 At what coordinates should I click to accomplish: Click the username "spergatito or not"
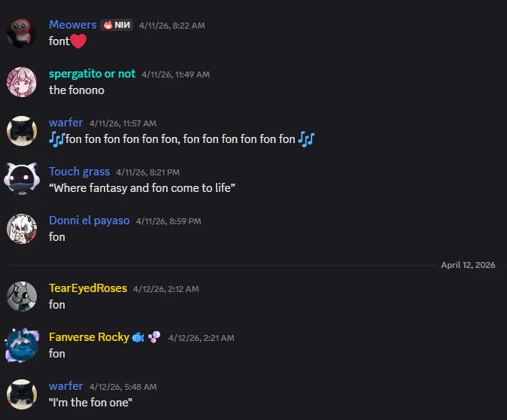(92, 74)
